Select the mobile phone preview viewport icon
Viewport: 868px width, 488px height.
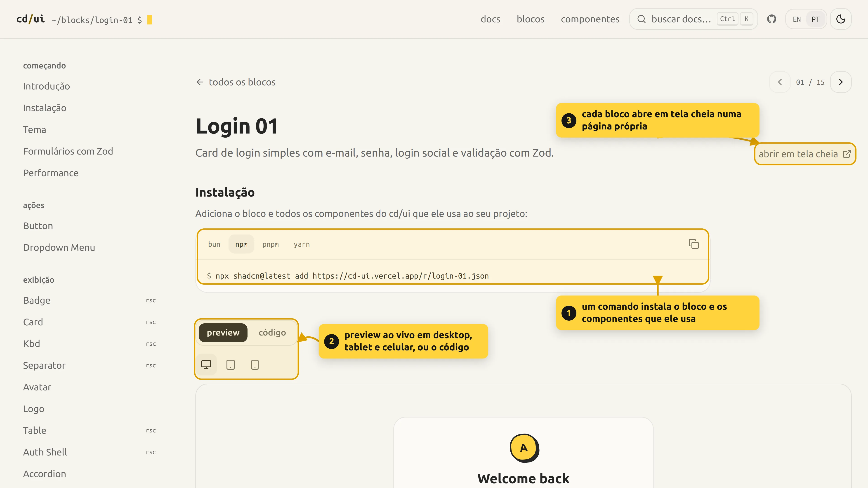[x=255, y=365]
